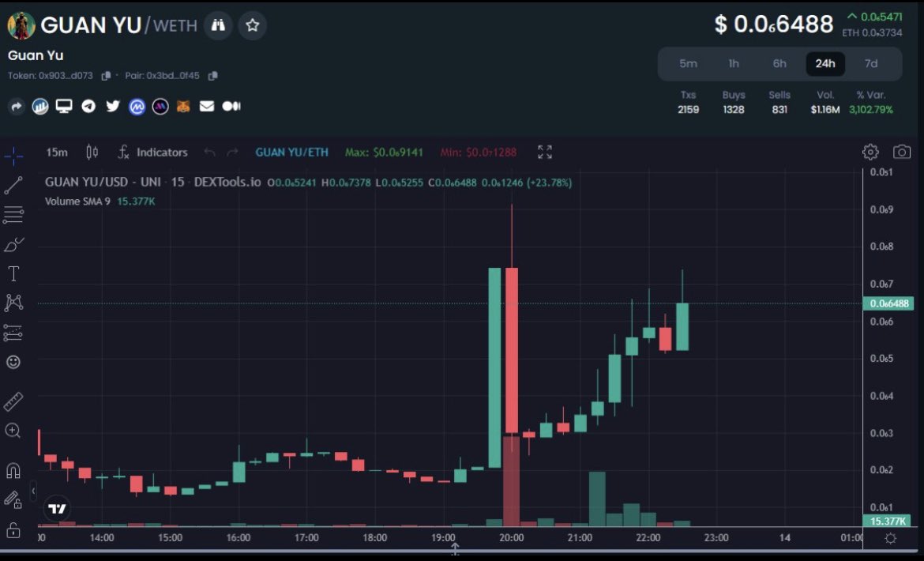
Task: Open the Telegram link icon
Action: (x=88, y=106)
